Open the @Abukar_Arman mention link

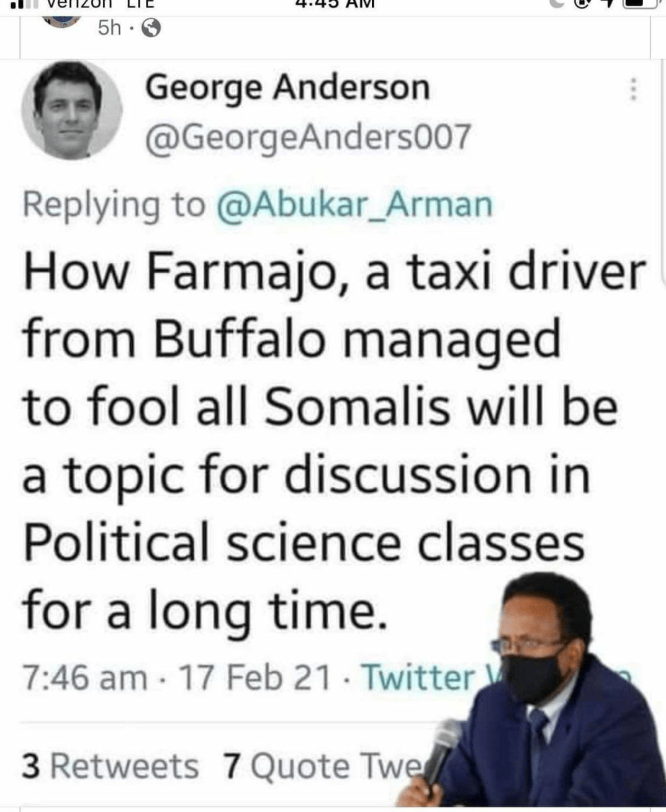click(x=354, y=204)
